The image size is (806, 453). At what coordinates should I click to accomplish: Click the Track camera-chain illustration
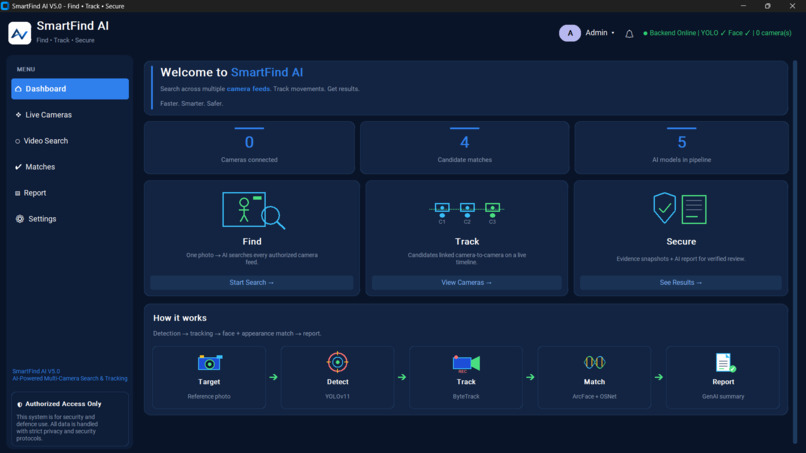467,213
